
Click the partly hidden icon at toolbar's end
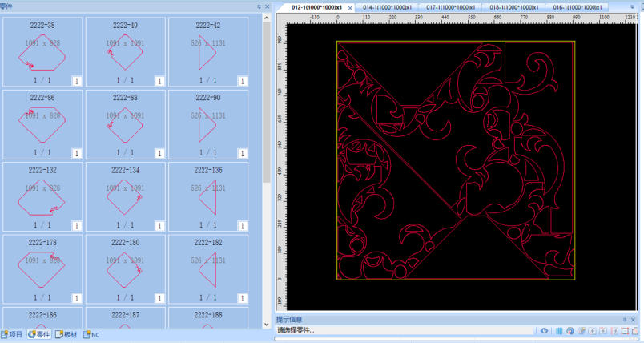635,331
